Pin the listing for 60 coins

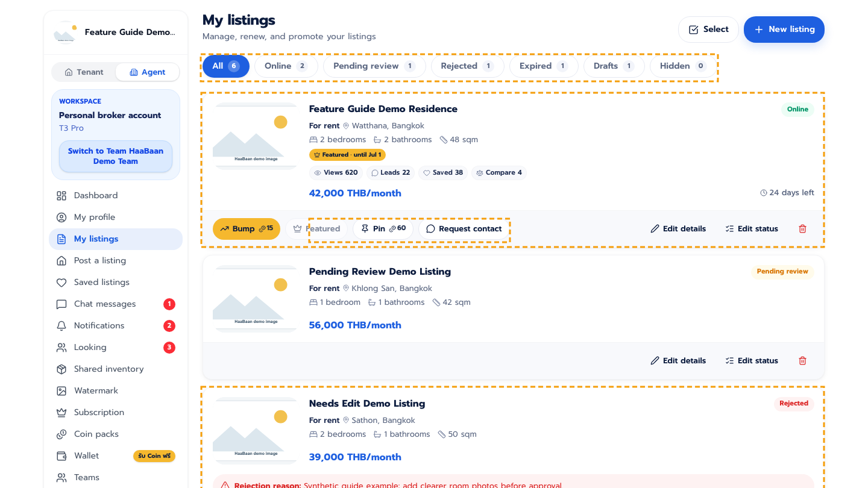(x=383, y=229)
